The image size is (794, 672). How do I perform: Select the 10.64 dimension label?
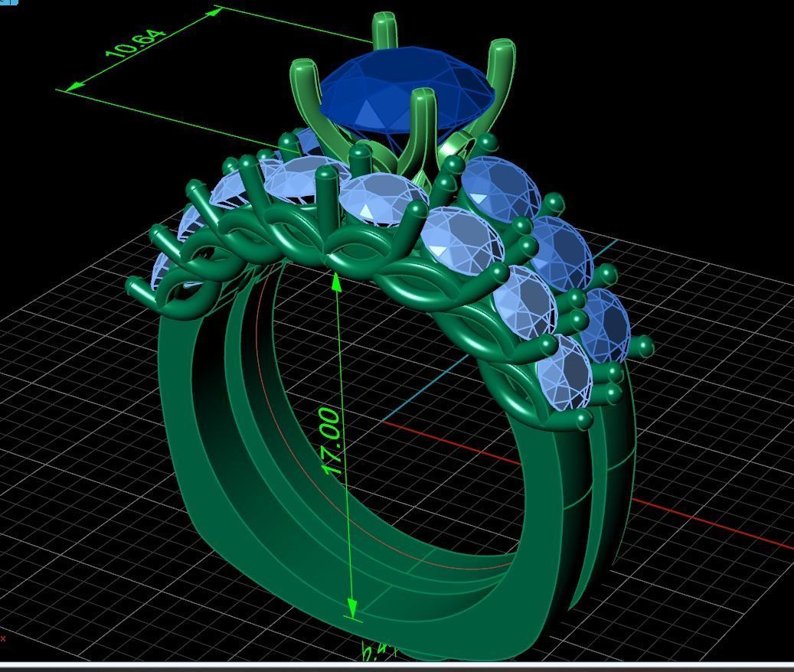[136, 44]
